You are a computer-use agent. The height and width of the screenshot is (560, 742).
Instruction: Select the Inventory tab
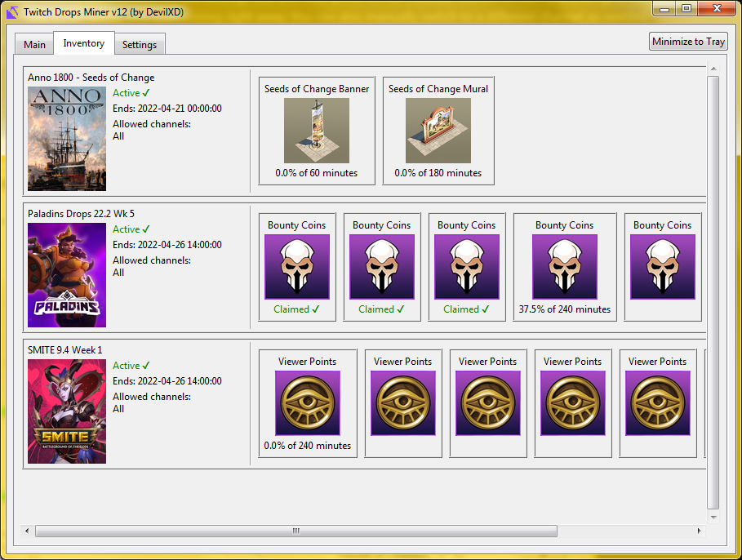83,43
